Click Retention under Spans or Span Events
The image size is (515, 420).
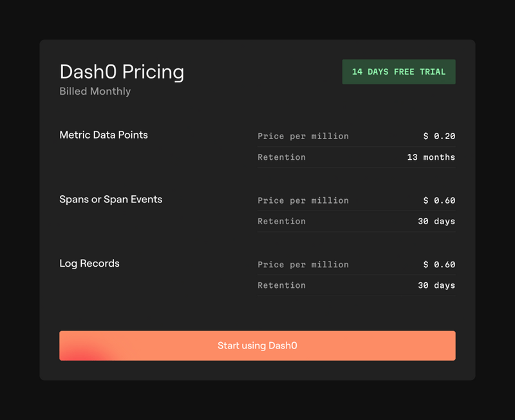coord(281,221)
